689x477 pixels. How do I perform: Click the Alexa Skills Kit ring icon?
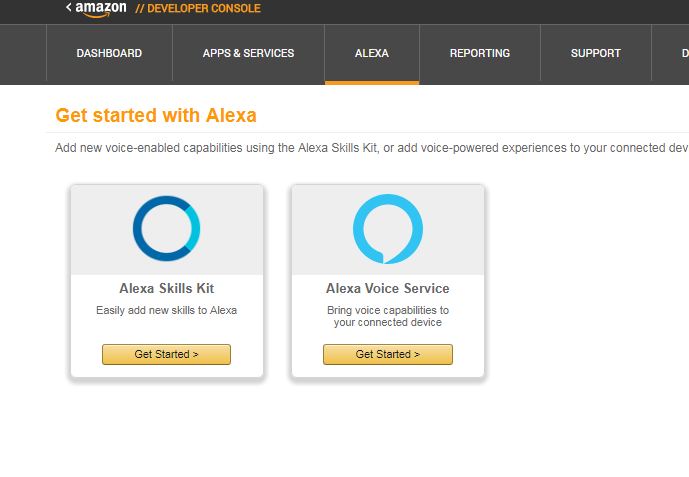click(167, 228)
